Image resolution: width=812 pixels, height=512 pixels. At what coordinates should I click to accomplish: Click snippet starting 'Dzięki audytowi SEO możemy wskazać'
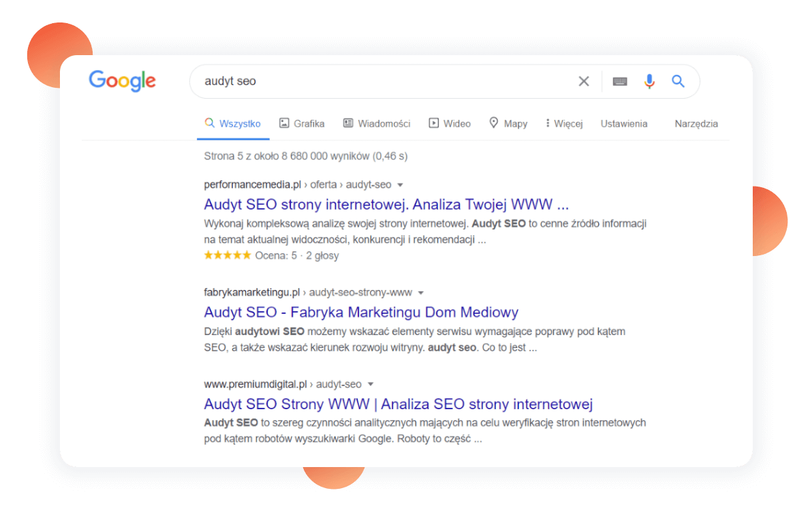pos(414,340)
